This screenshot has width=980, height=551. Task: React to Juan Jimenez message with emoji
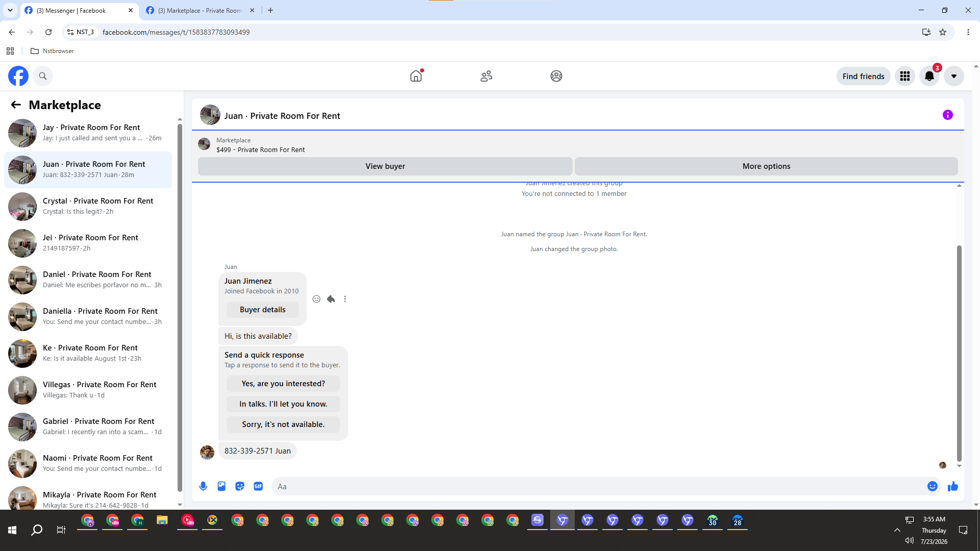tap(316, 299)
